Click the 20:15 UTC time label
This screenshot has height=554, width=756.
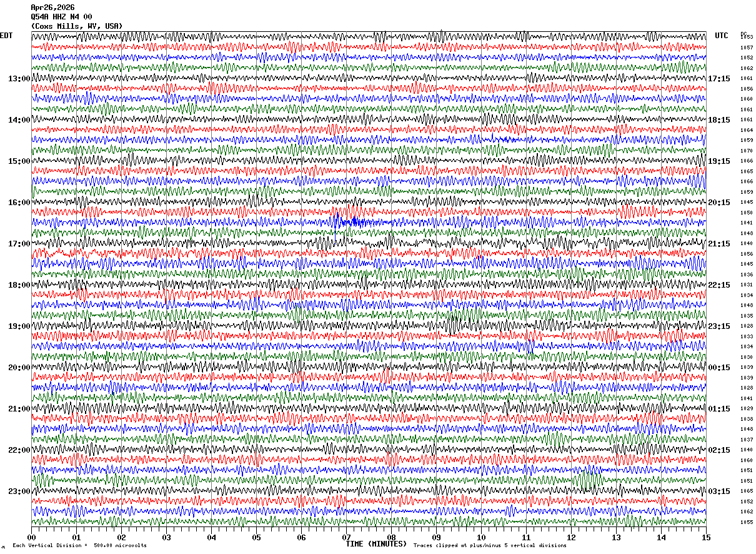coord(719,203)
